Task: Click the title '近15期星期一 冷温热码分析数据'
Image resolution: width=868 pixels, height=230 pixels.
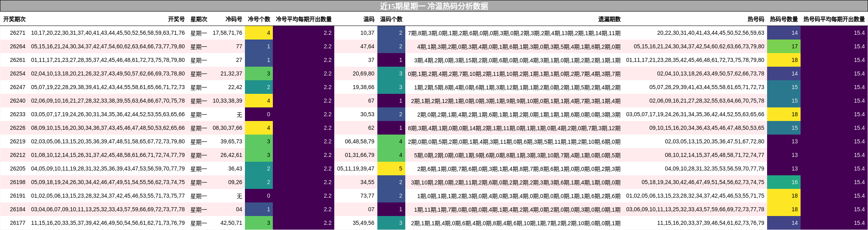Action: (x=434, y=6)
